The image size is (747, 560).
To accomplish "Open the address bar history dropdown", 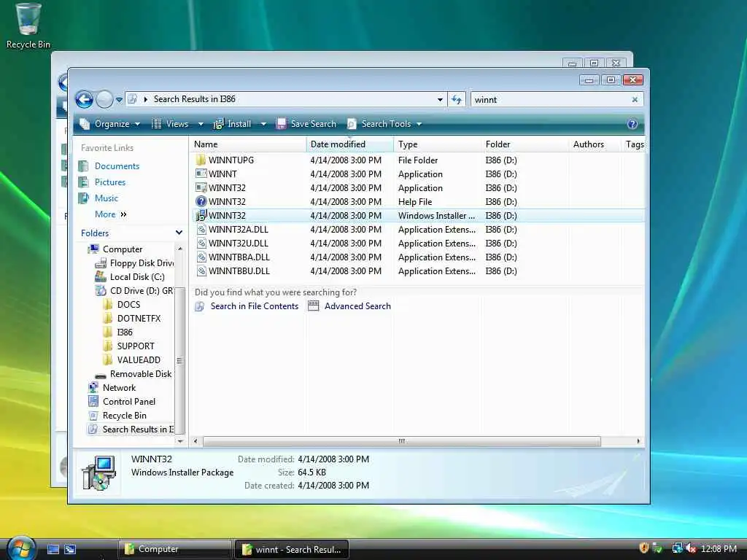I will [x=440, y=99].
